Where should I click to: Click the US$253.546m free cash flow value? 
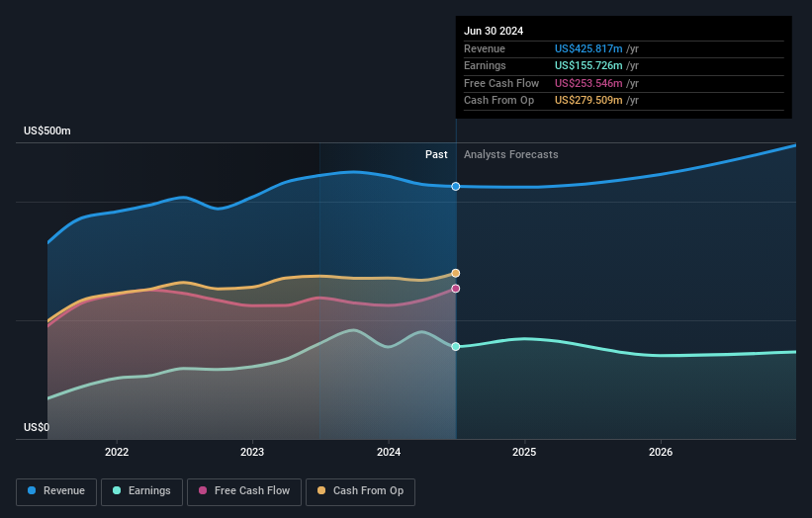pyautogui.click(x=588, y=83)
